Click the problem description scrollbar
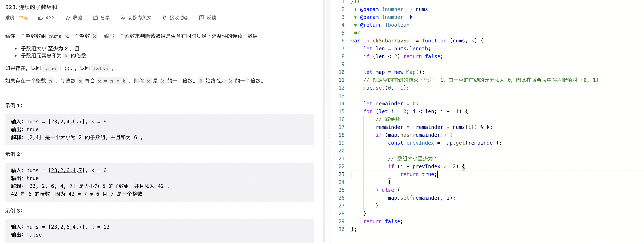Screen dimensions: 644x244 324,120
